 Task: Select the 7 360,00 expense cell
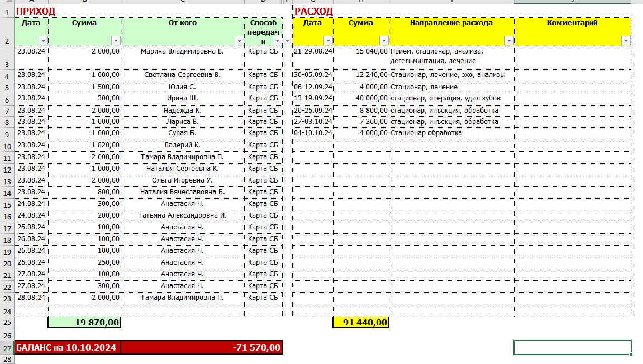(x=361, y=122)
